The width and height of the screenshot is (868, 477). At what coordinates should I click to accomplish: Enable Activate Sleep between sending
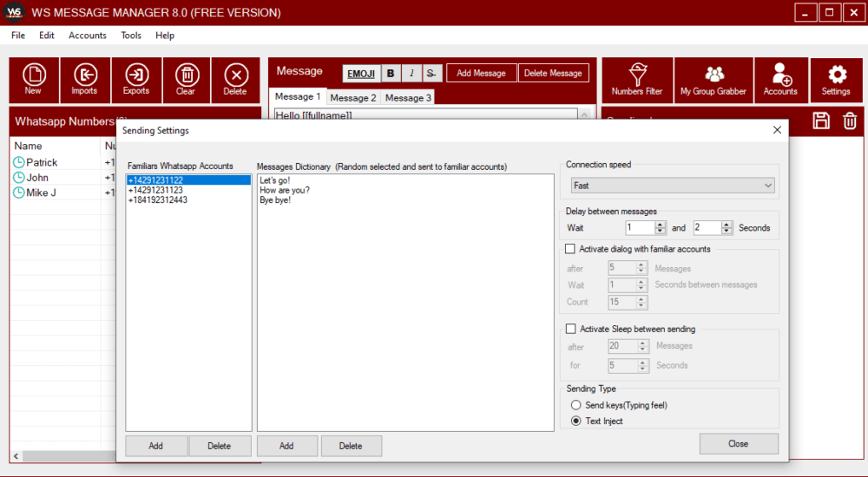[571, 329]
